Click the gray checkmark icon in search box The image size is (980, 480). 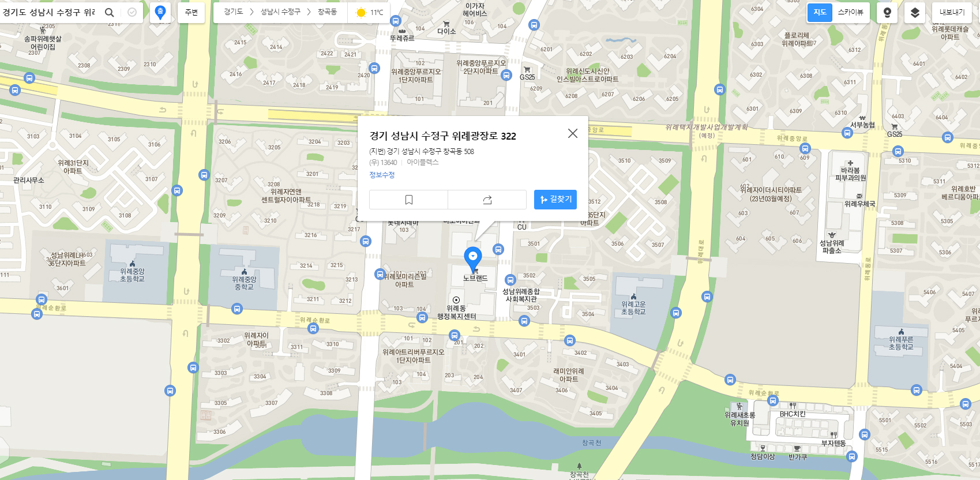(132, 12)
